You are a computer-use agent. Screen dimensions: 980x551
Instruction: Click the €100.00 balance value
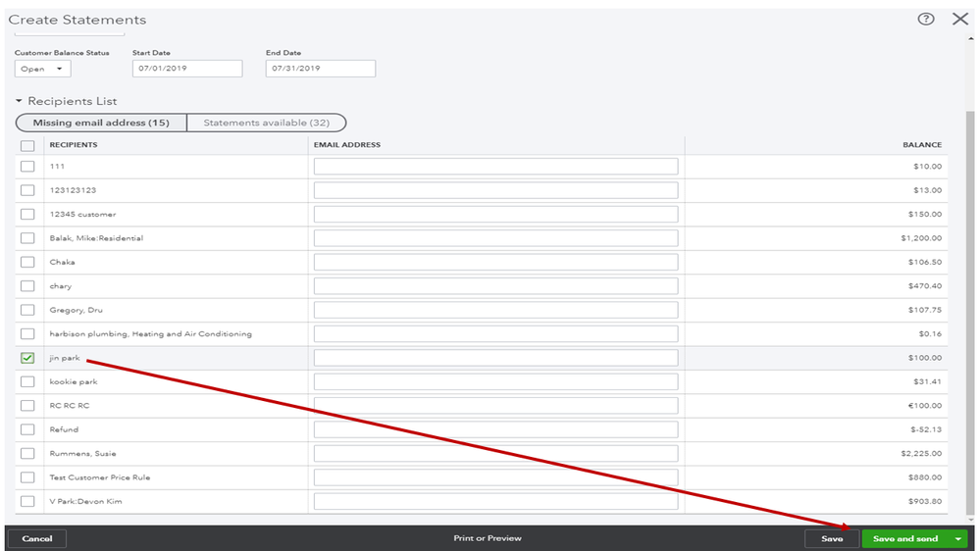[925, 406]
